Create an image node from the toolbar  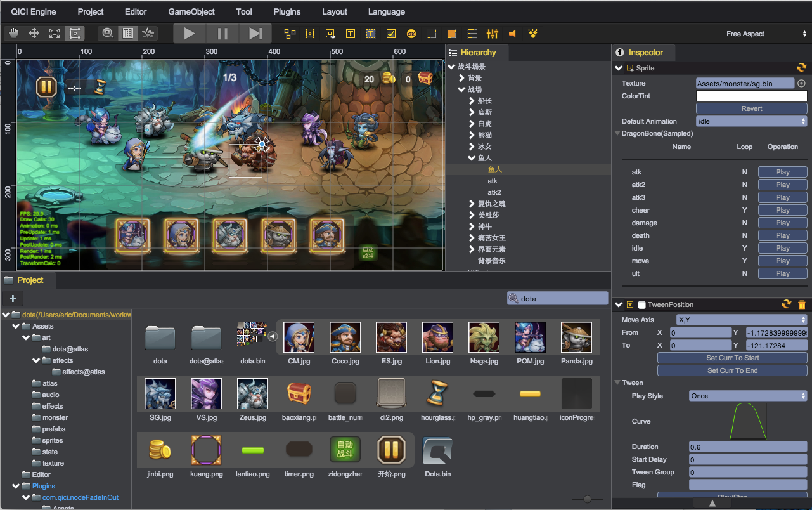pyautogui.click(x=310, y=34)
